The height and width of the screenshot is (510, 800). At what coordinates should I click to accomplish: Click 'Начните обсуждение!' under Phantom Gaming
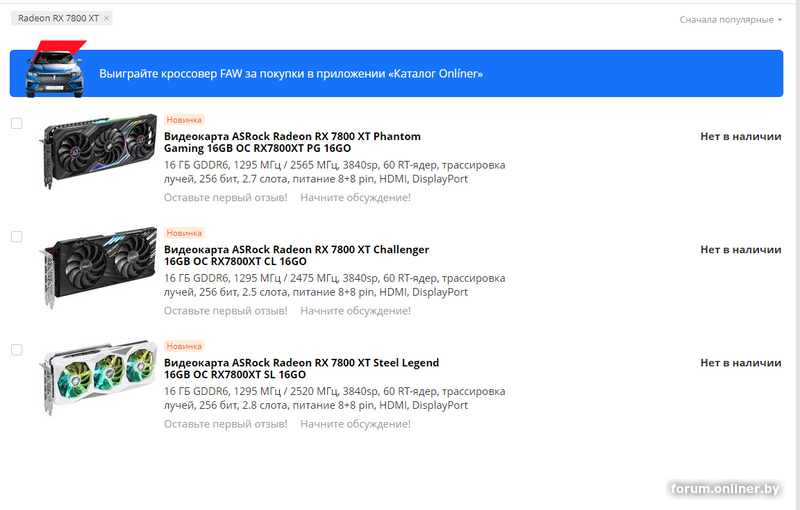pos(355,197)
